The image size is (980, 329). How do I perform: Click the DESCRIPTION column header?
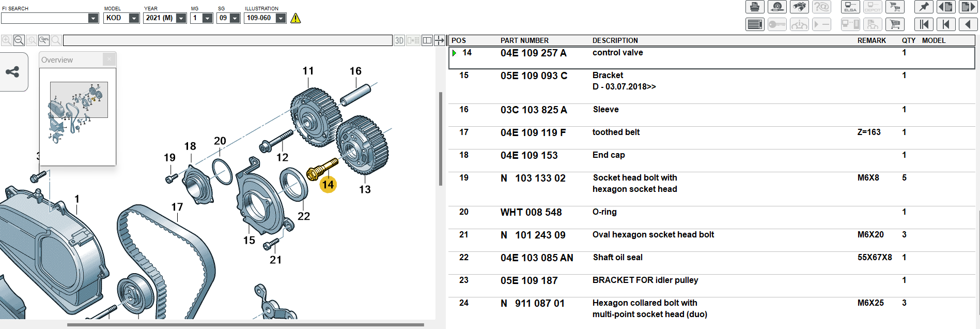(x=615, y=40)
